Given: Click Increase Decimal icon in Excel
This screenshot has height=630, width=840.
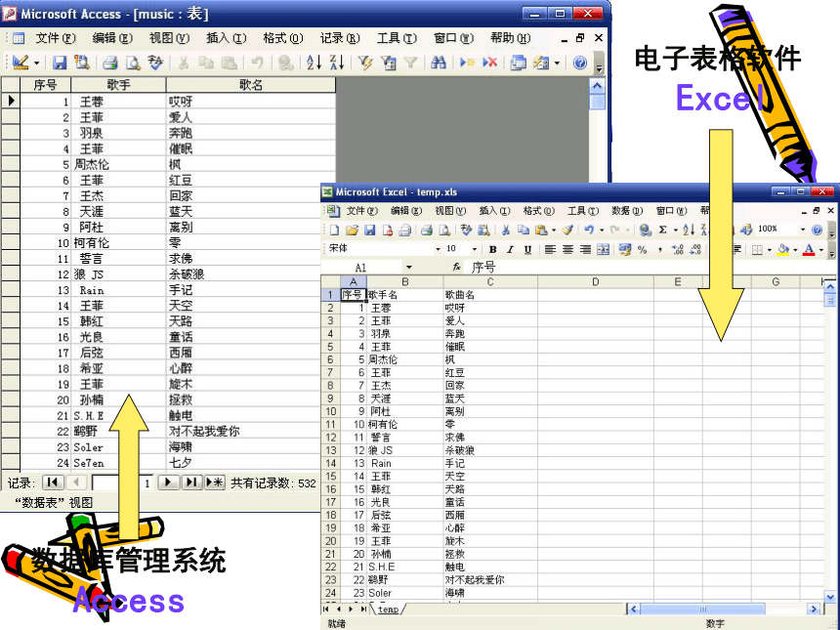Looking at the screenshot, I should click(677, 250).
